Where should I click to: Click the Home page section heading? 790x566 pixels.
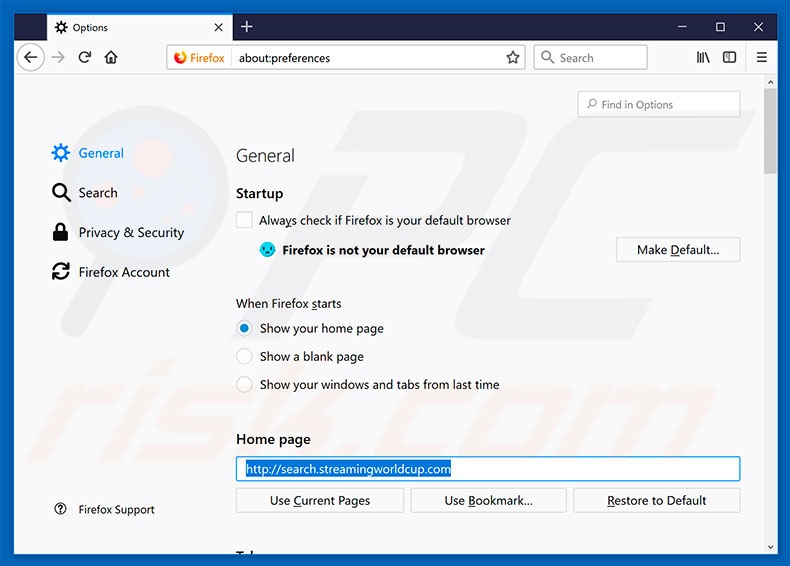coord(273,439)
